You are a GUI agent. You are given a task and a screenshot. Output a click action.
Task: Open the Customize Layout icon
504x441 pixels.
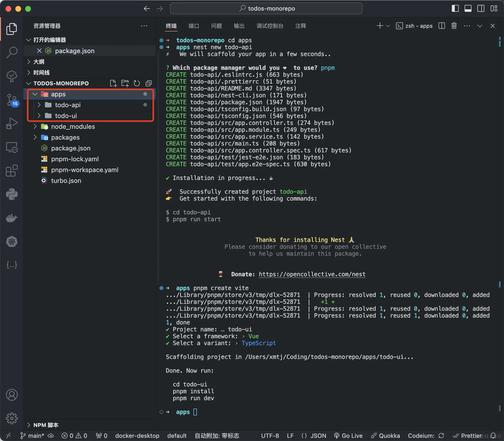pyautogui.click(x=494, y=9)
